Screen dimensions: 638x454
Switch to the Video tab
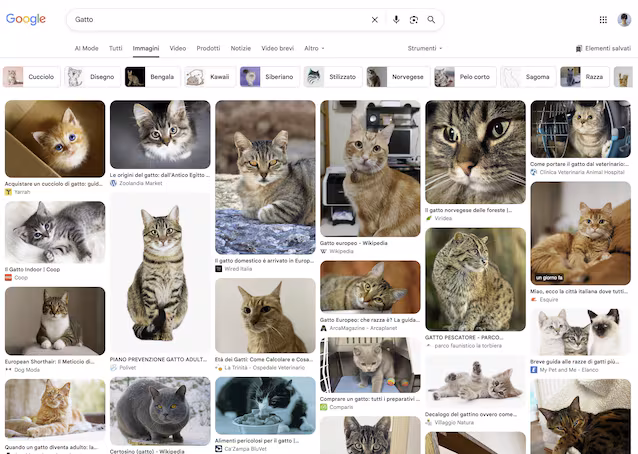[178, 48]
